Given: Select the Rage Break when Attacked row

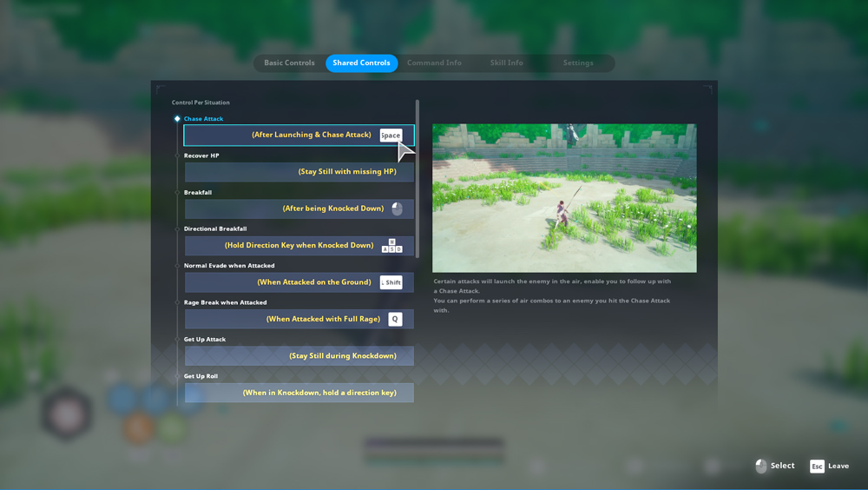Looking at the screenshot, I should [x=299, y=319].
